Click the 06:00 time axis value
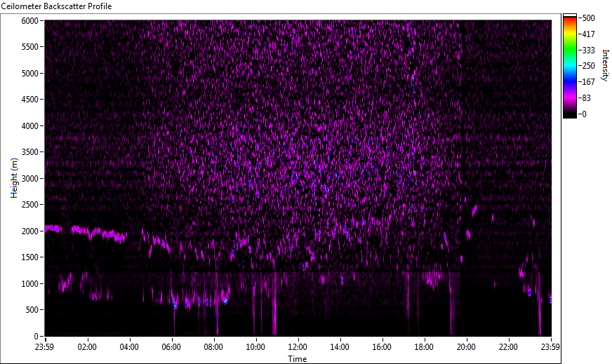Image resolution: width=612 pixels, height=364 pixels. click(171, 347)
